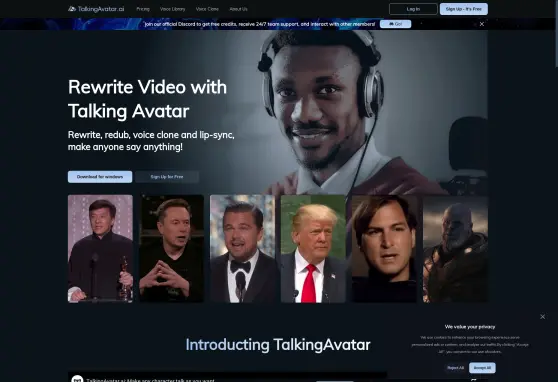Image resolution: width=558 pixels, height=382 pixels.
Task: Close the privacy cookie popup
Action: tap(542, 316)
